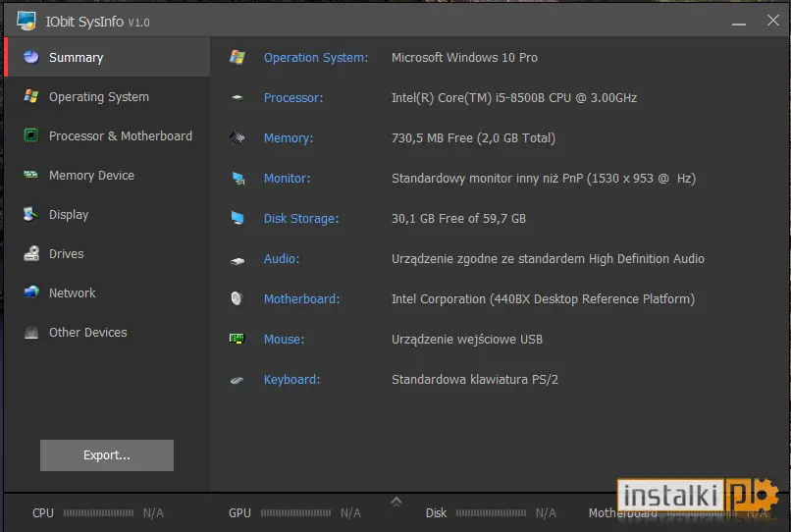791x532 pixels.
Task: Click the Disk usage meter bar
Action: click(x=492, y=512)
